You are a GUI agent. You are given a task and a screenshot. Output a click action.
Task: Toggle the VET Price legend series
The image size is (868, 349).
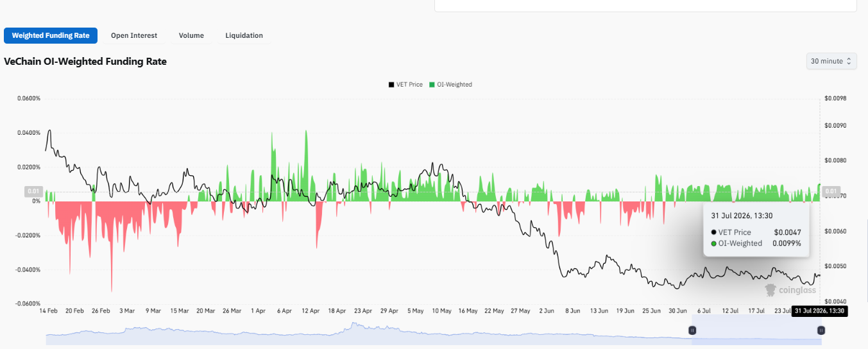(x=405, y=85)
